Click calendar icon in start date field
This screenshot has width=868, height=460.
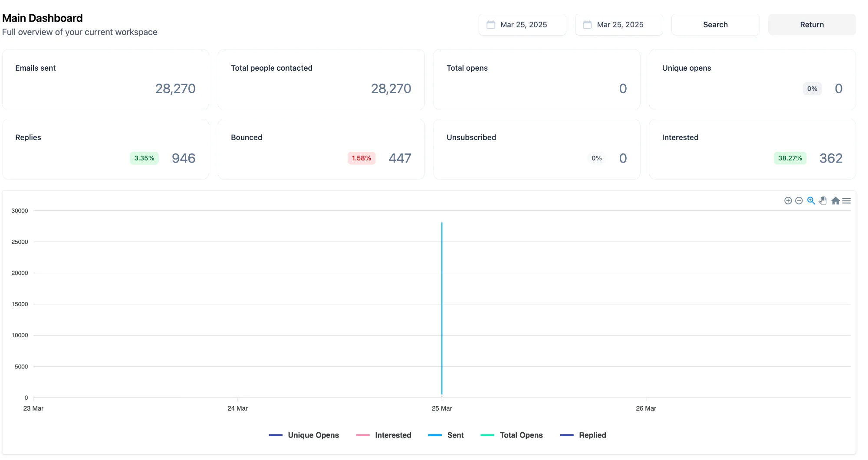click(x=491, y=25)
